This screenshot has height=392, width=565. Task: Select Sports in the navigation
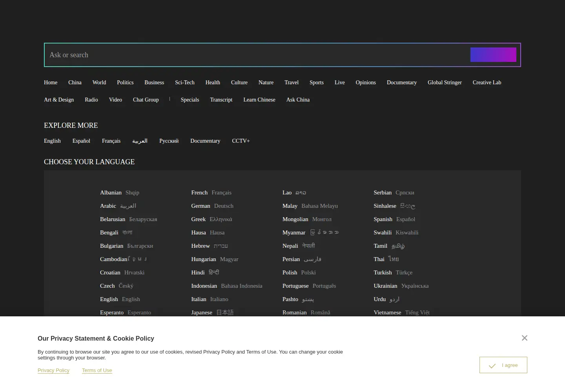point(317,82)
